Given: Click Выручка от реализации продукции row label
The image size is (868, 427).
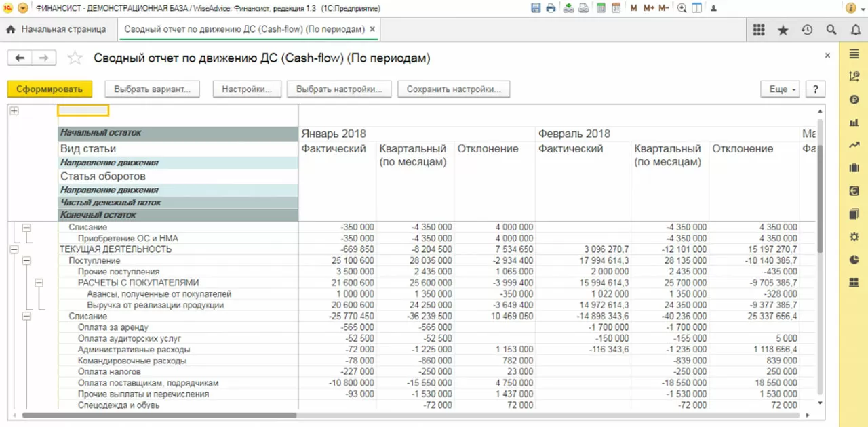Looking at the screenshot, I should click(x=155, y=305).
